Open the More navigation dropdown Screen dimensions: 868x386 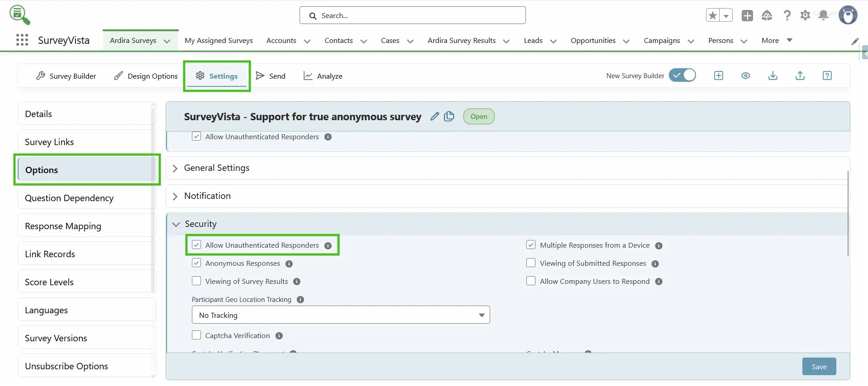777,40
